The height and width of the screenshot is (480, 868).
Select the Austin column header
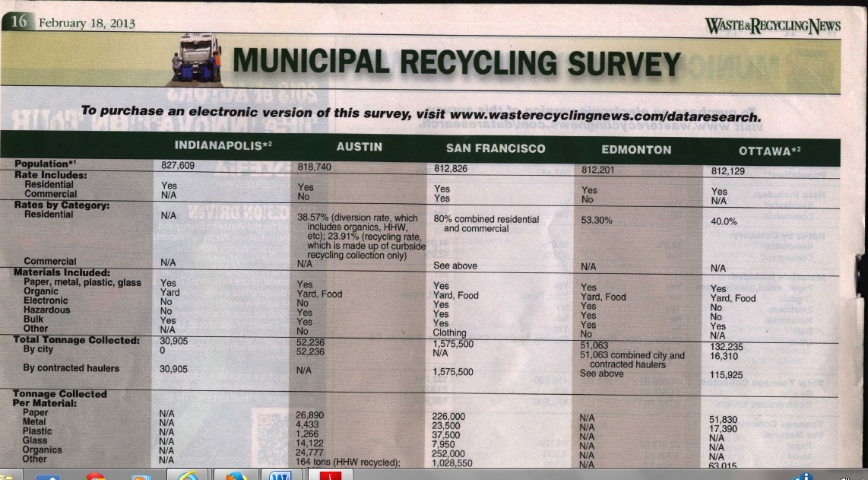click(x=359, y=146)
